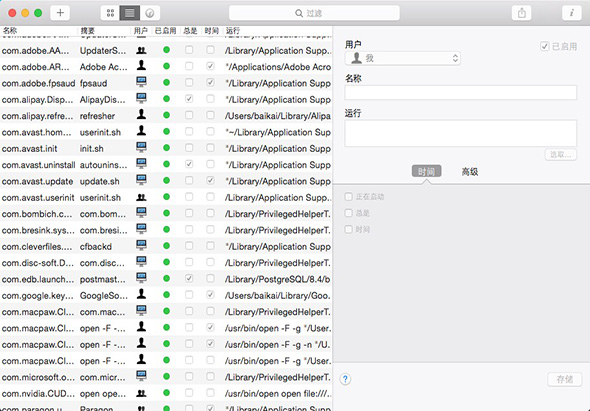Click the computer icon in com.adobe.fpsaud row
Viewport: 590px width, 411px height.
click(141, 82)
